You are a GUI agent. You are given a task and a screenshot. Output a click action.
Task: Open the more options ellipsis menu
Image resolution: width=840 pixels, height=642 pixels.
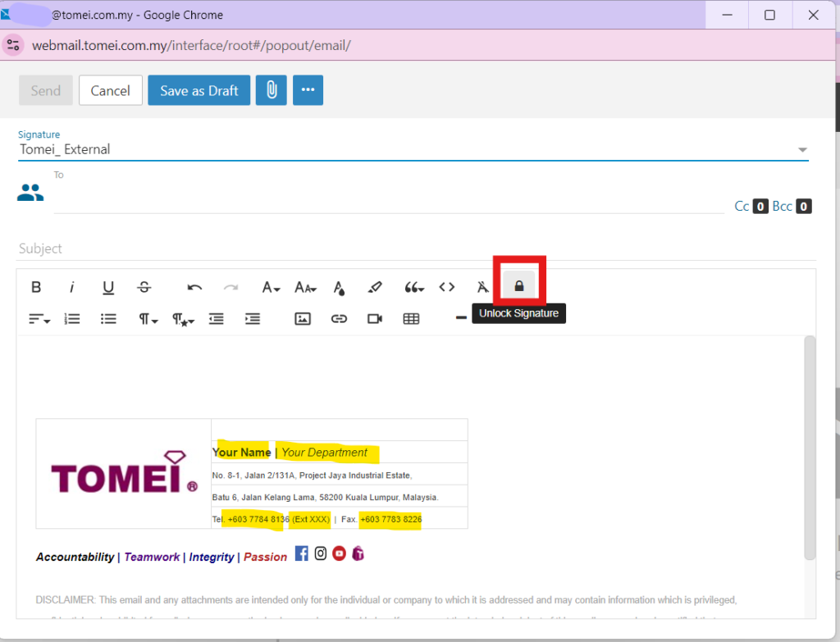point(308,91)
